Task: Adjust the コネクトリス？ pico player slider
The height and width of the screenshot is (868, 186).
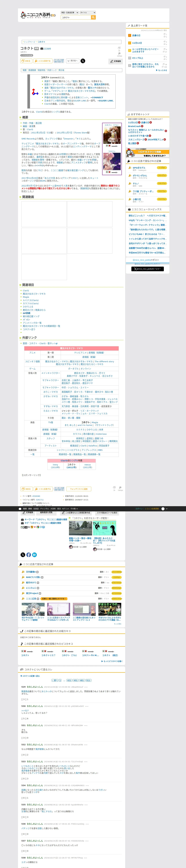Action: (50, 652)
